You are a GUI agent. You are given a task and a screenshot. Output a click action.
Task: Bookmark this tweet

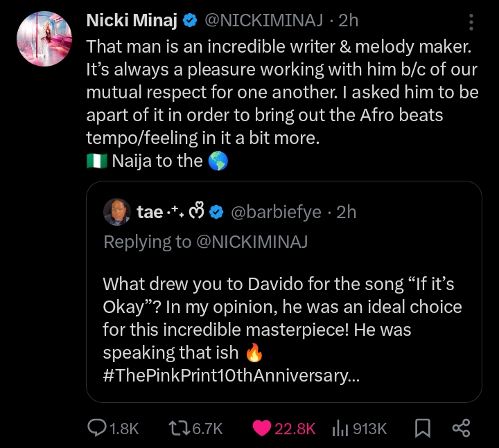423,428
